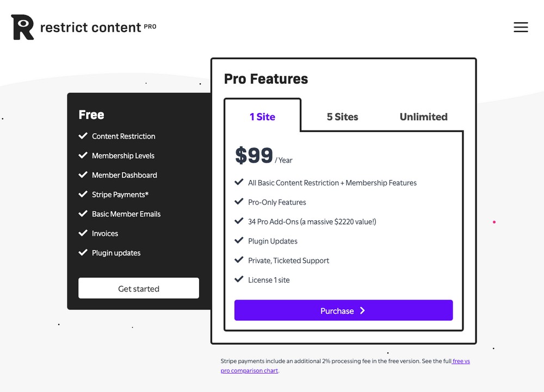Screen dimensions: 544x392
Task: Click the $99 per year price
Action: (264, 155)
